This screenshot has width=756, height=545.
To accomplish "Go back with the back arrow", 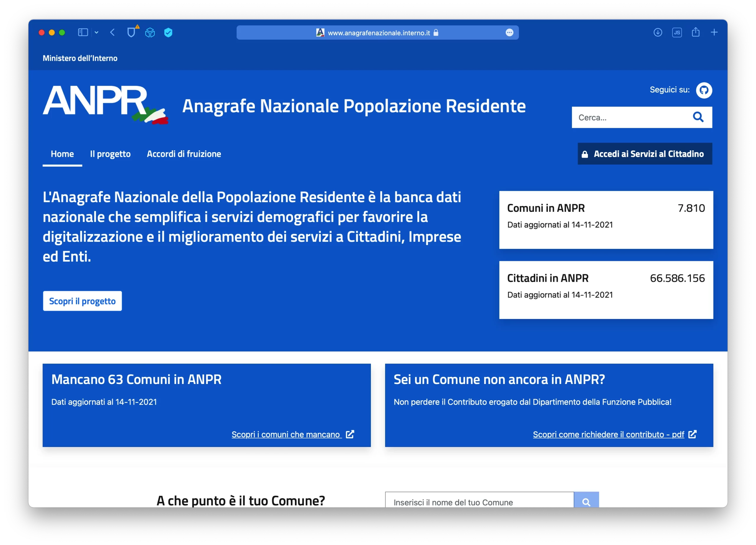I will click(112, 32).
